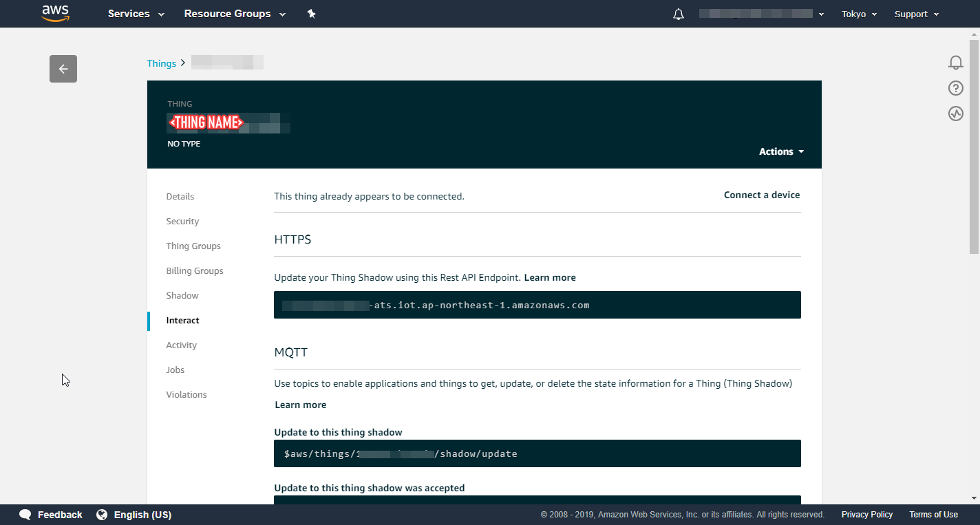980x525 pixels.
Task: Open the top navbar notifications bell
Action: click(x=679, y=14)
